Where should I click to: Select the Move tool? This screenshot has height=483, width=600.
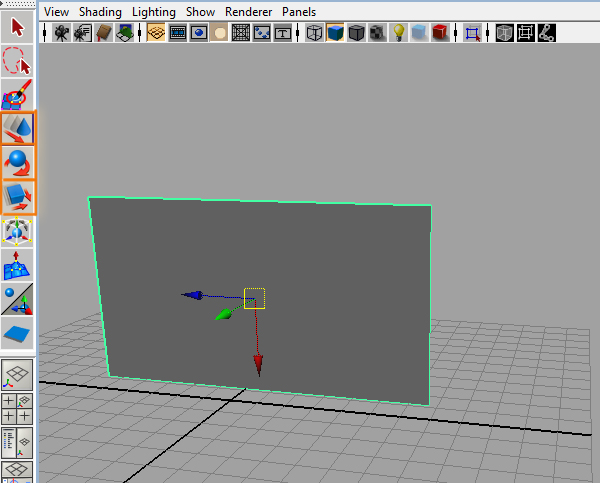[18, 128]
